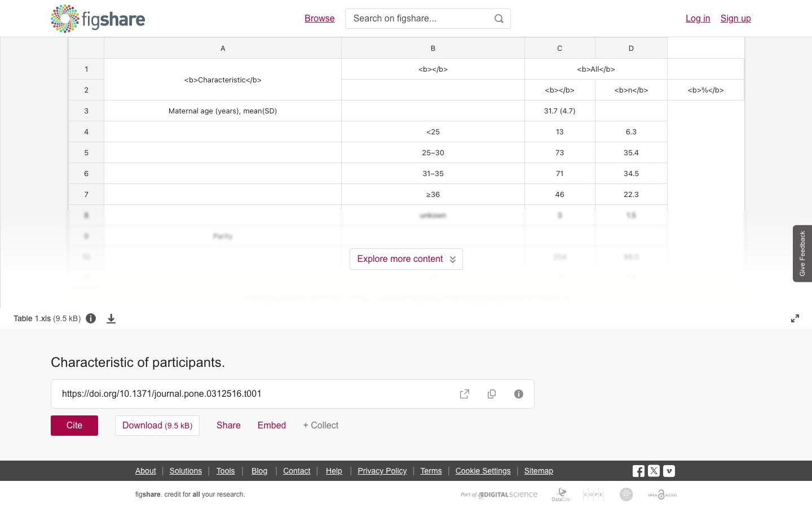Click the search magnifier icon

point(499,19)
